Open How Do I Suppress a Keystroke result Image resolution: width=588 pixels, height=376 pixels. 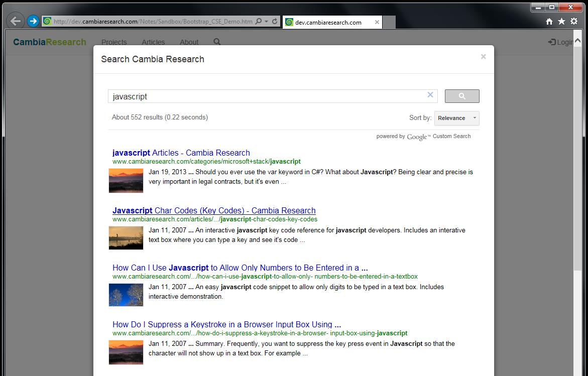click(x=226, y=324)
